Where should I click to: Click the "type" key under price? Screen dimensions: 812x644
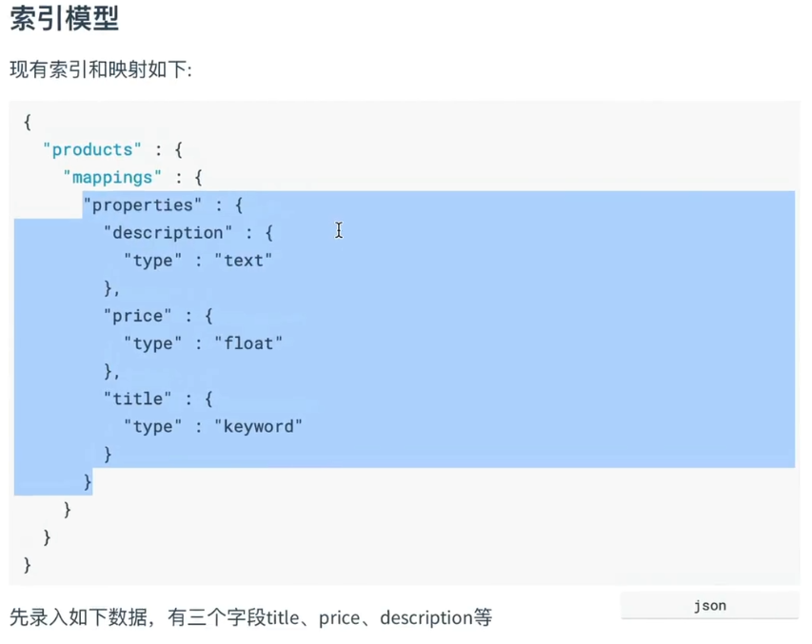[x=153, y=343]
